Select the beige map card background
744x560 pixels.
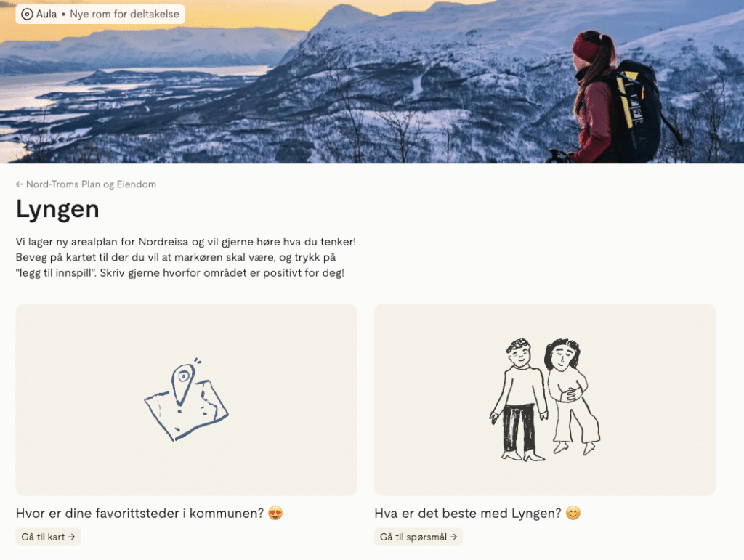(186, 399)
